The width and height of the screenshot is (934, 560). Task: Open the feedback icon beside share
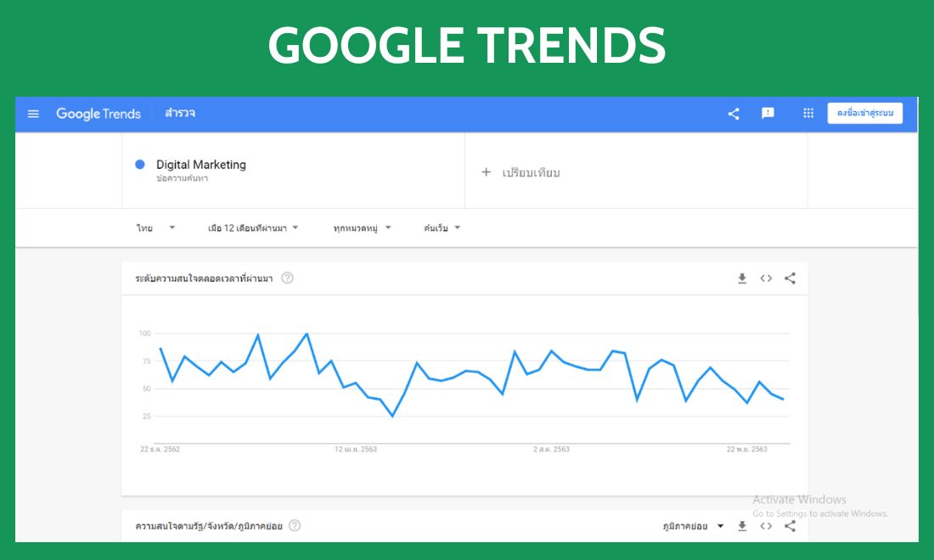click(768, 113)
